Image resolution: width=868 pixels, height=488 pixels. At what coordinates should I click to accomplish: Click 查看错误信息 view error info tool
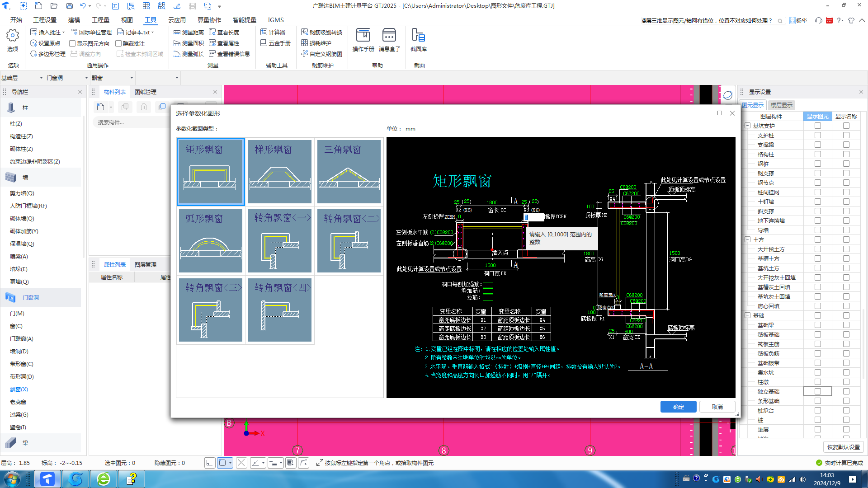pyautogui.click(x=229, y=54)
